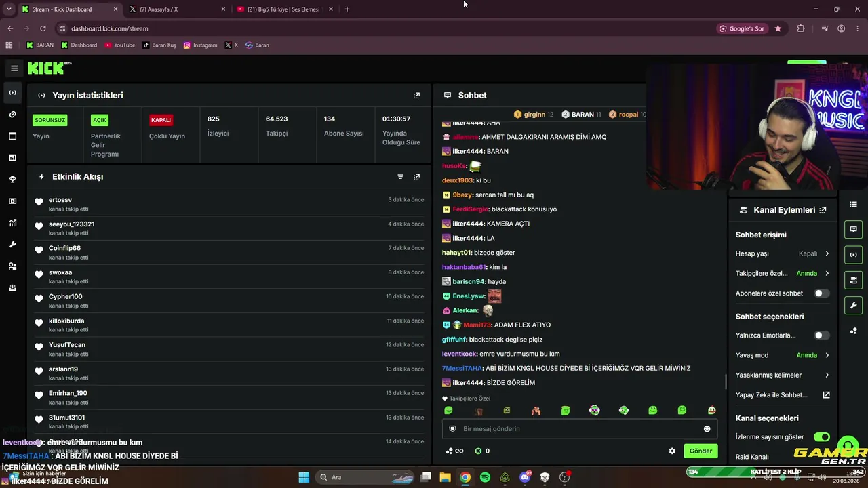Open chat settings gear icon
The height and width of the screenshot is (488, 868).
pos(672,451)
